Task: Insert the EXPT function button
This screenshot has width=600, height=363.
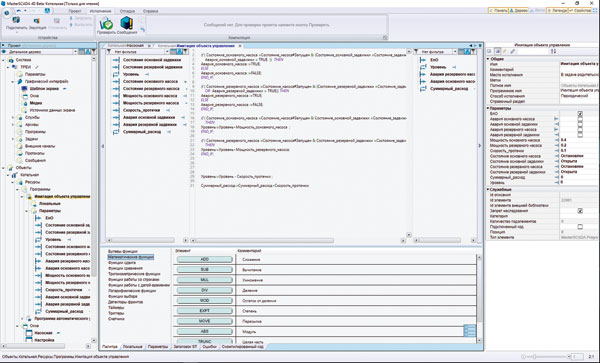Action: (x=204, y=311)
